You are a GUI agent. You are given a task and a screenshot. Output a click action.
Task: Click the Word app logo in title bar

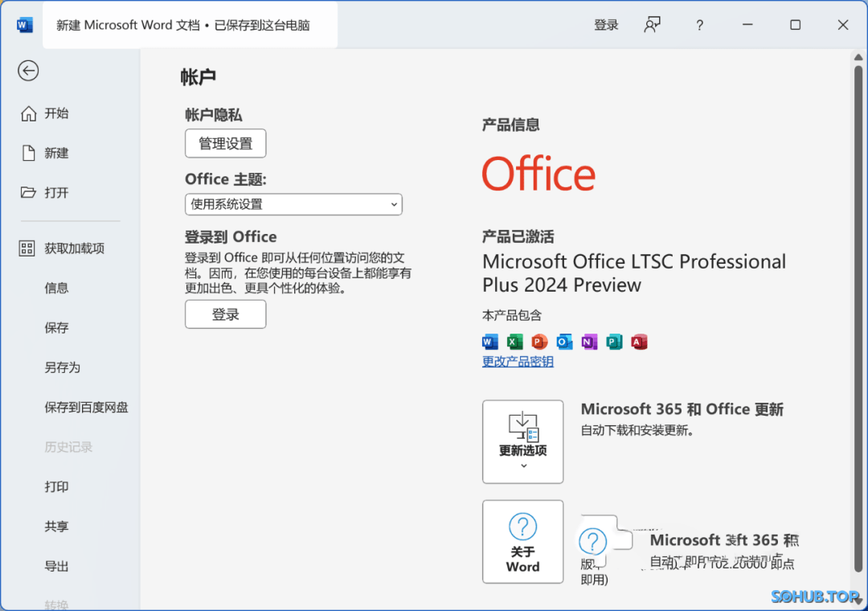[24, 25]
